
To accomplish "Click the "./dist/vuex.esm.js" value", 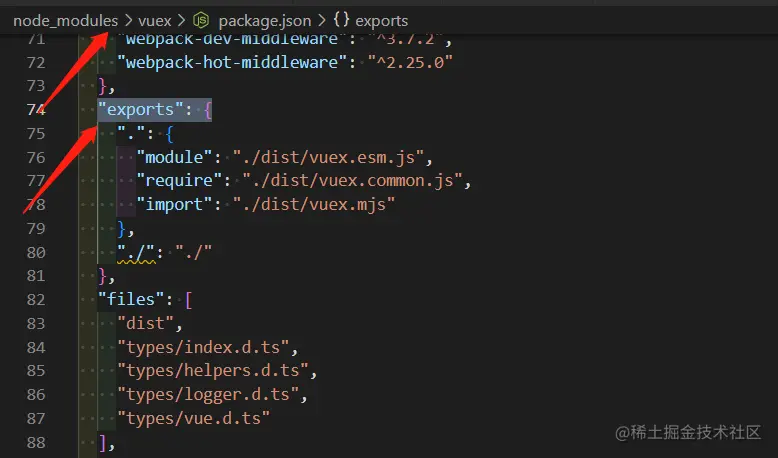I will (328, 157).
